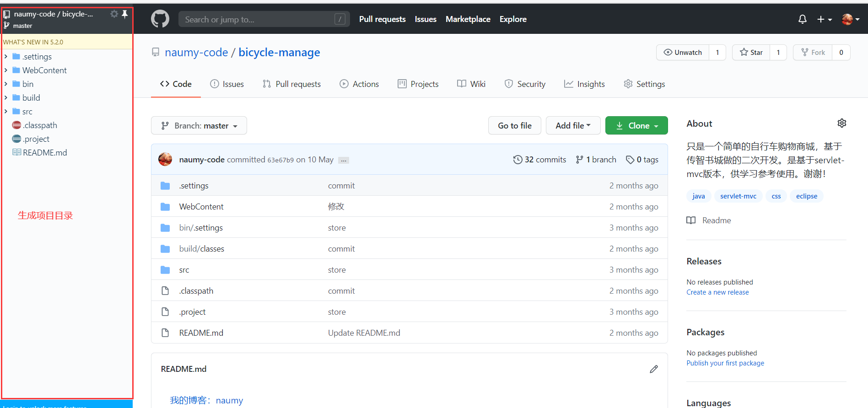Click the star count number 1
The height and width of the screenshot is (408, 868).
click(778, 53)
